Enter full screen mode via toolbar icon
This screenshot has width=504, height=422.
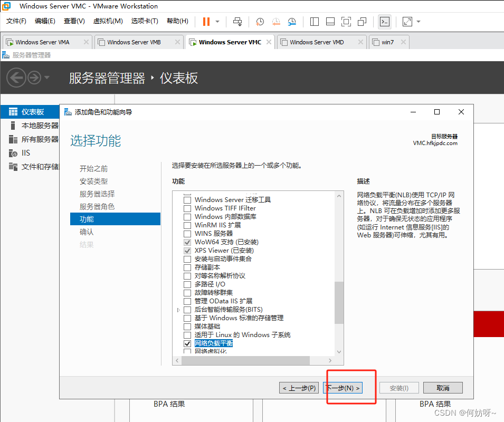[x=346, y=22]
